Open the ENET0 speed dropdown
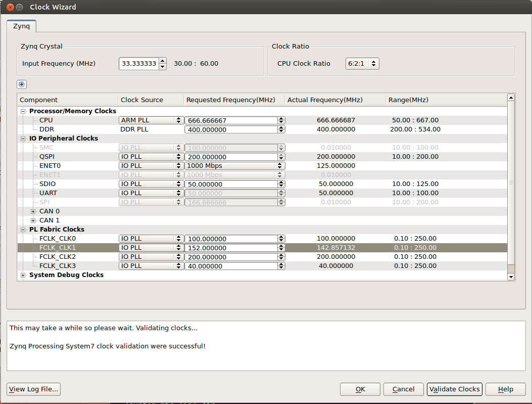This screenshot has height=404, width=532. (x=234, y=166)
